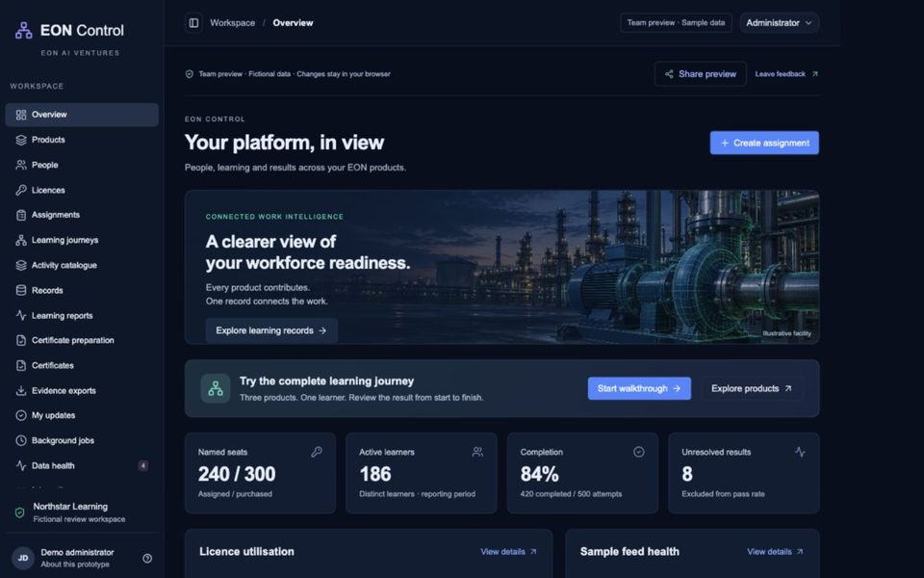Screen dimensions: 924x578
Task: Open View details for Sample feed health
Action: [776, 552]
